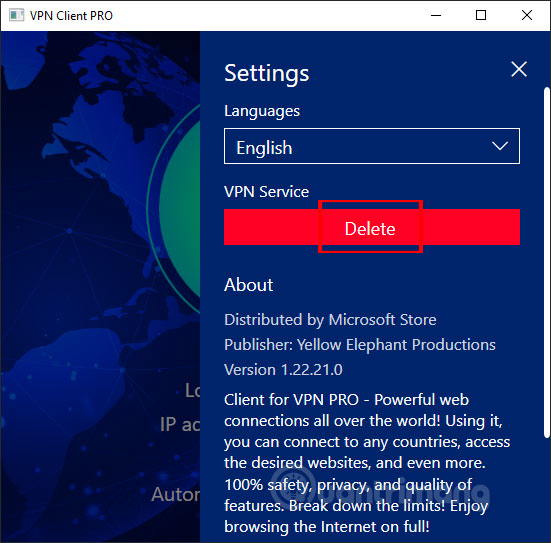Image resolution: width=551 pixels, height=543 pixels.
Task: Click the settings panel vertical scrollbar
Action: [x=546, y=262]
